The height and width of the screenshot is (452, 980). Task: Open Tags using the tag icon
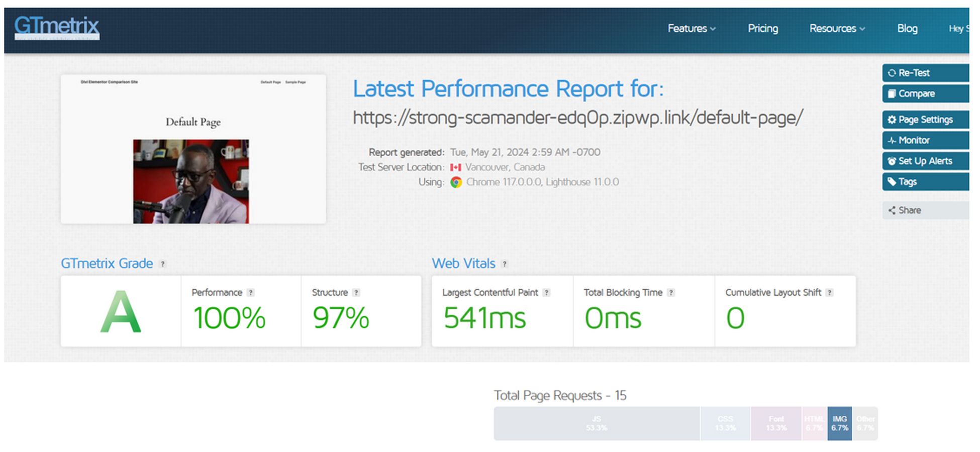point(893,182)
